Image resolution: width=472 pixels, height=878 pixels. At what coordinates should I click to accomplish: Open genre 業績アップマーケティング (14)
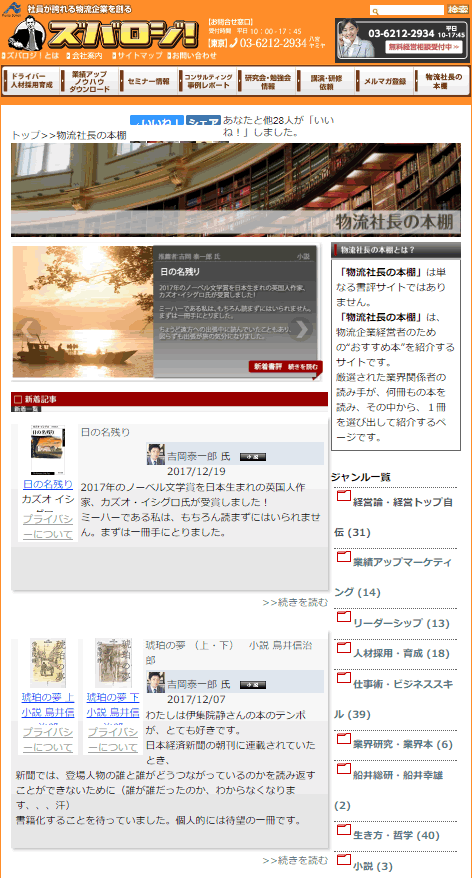(x=393, y=577)
